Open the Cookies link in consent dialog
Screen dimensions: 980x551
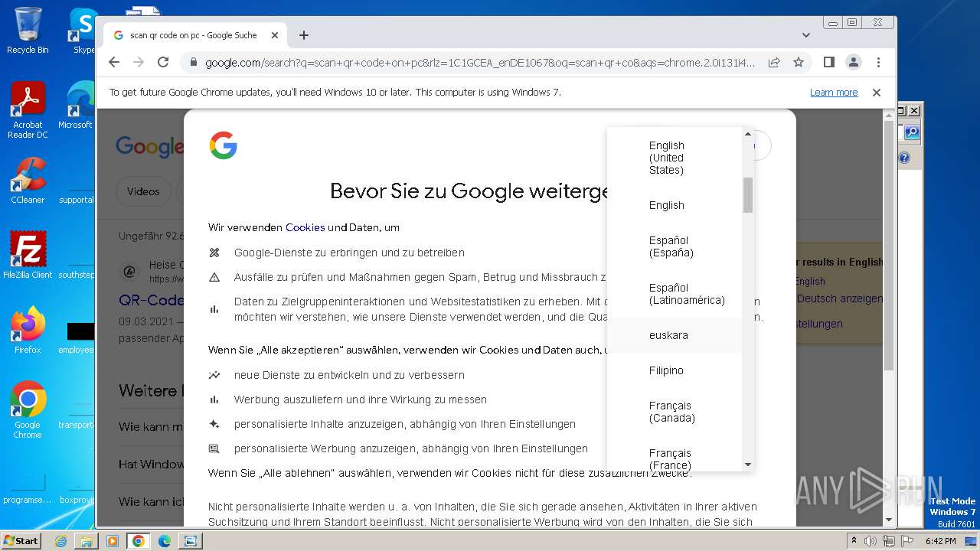[305, 227]
